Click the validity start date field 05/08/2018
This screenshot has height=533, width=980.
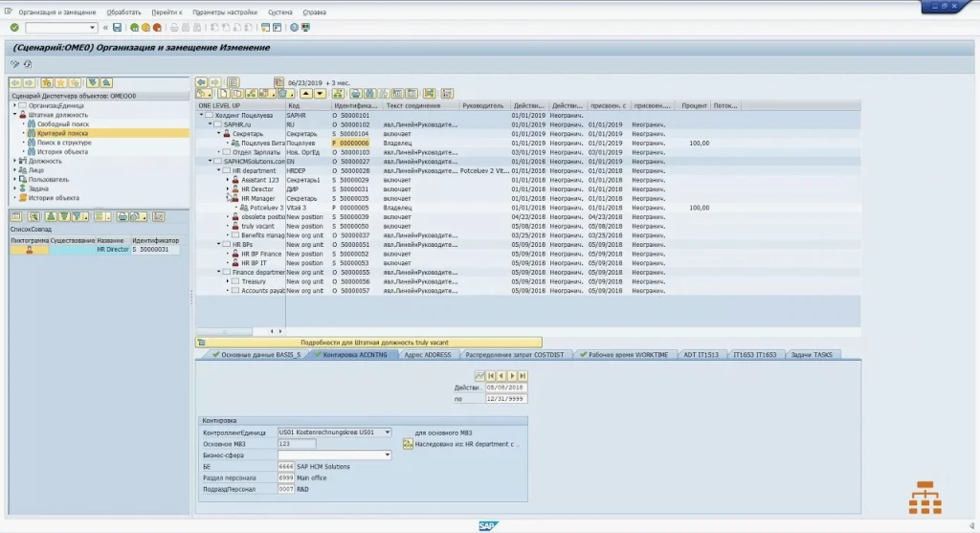point(505,388)
